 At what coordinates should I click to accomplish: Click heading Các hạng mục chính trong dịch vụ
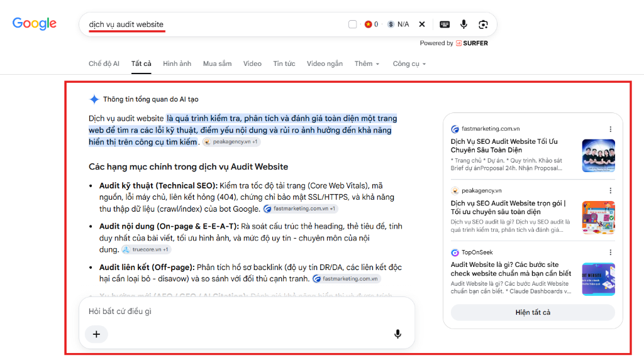189,167
